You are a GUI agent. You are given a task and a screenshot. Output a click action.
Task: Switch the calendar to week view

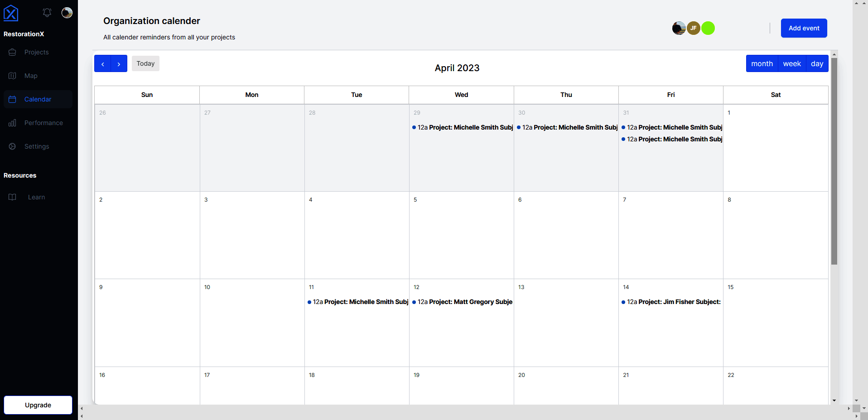[792, 63]
